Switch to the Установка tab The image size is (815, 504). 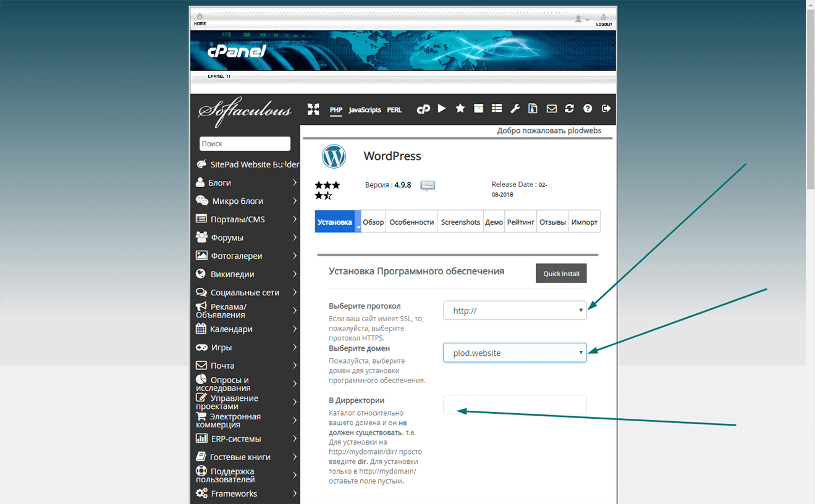[x=335, y=222]
